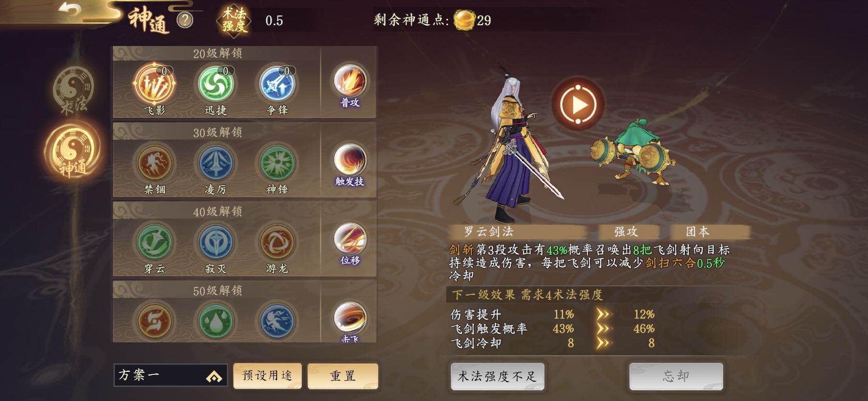
Task: Choose the 禁锢 skill icon
Action: pyautogui.click(x=154, y=163)
